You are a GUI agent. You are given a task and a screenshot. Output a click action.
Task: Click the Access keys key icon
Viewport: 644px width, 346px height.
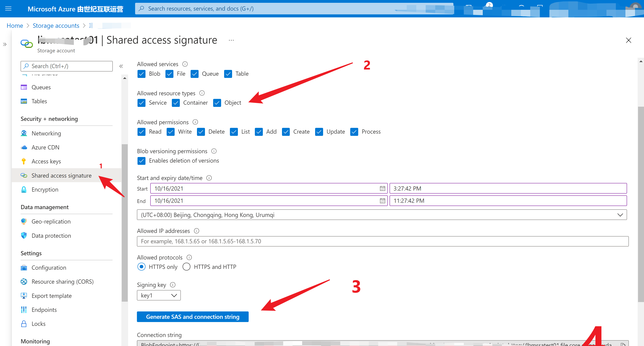click(x=24, y=161)
